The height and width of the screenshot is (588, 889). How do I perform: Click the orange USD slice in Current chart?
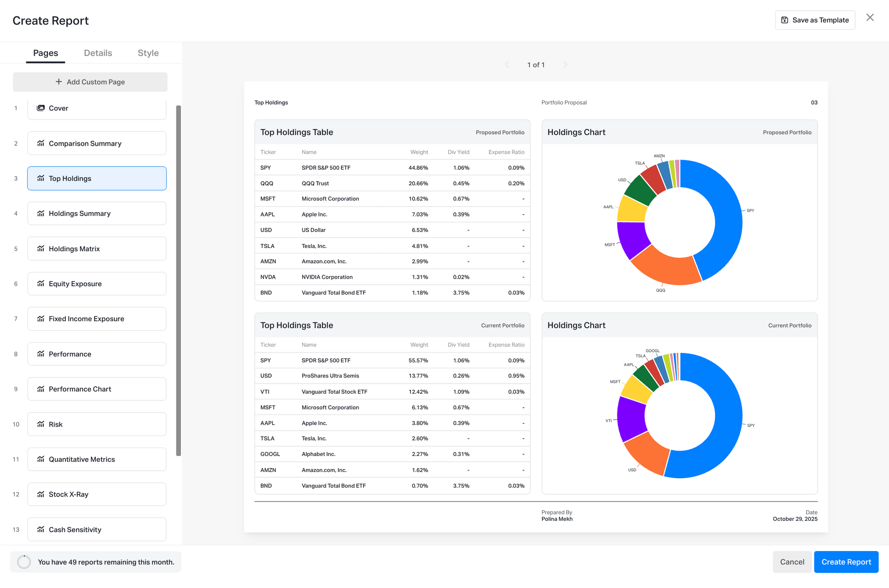[647, 458]
